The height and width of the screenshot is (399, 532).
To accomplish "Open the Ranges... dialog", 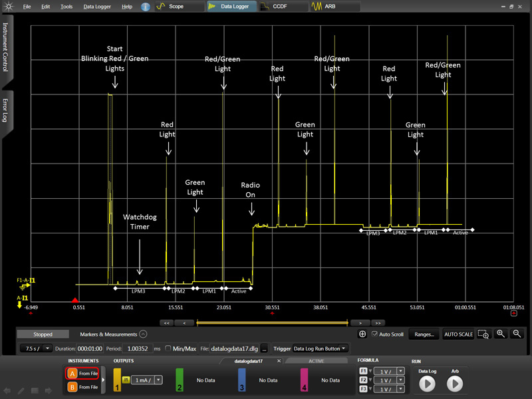I will tap(423, 334).
